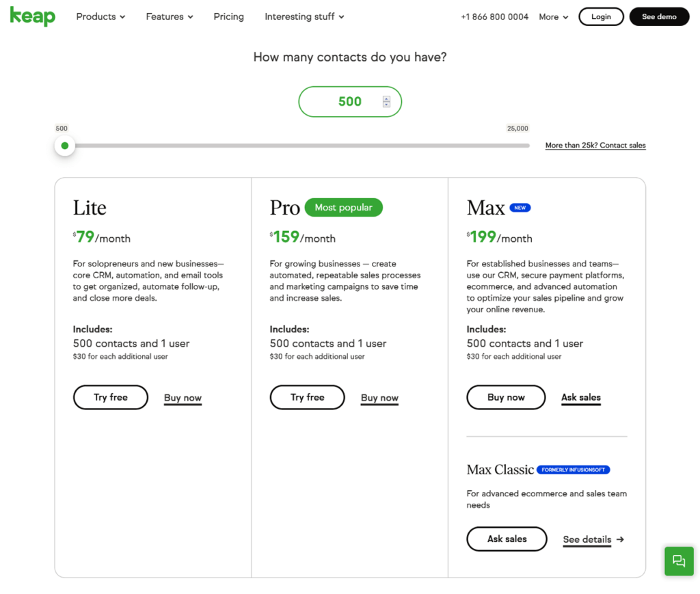
Task: Open the Pricing page
Action: (x=228, y=16)
